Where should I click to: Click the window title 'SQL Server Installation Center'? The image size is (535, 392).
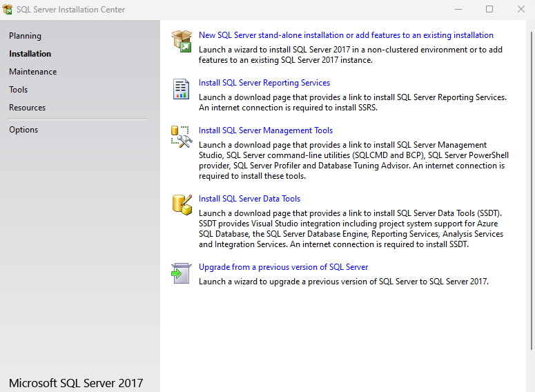[x=70, y=10]
